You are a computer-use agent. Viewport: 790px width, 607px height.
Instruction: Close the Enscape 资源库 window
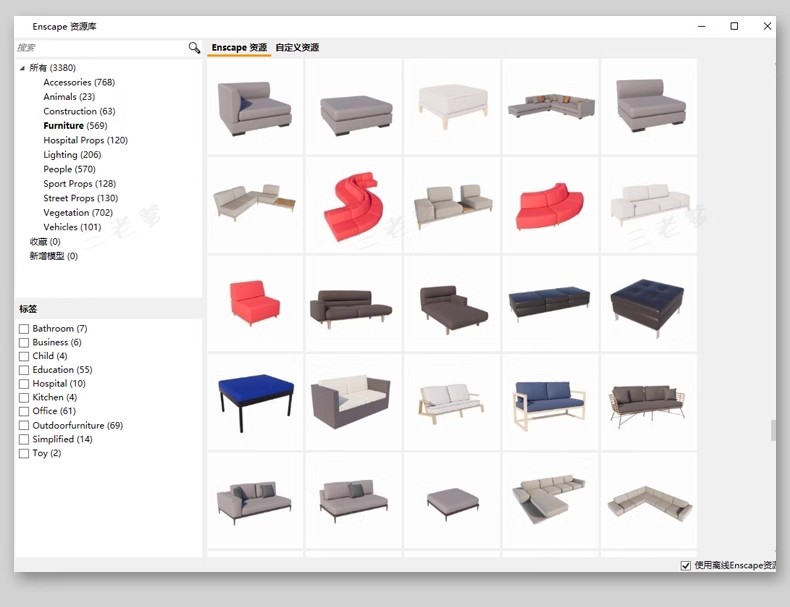(x=767, y=26)
